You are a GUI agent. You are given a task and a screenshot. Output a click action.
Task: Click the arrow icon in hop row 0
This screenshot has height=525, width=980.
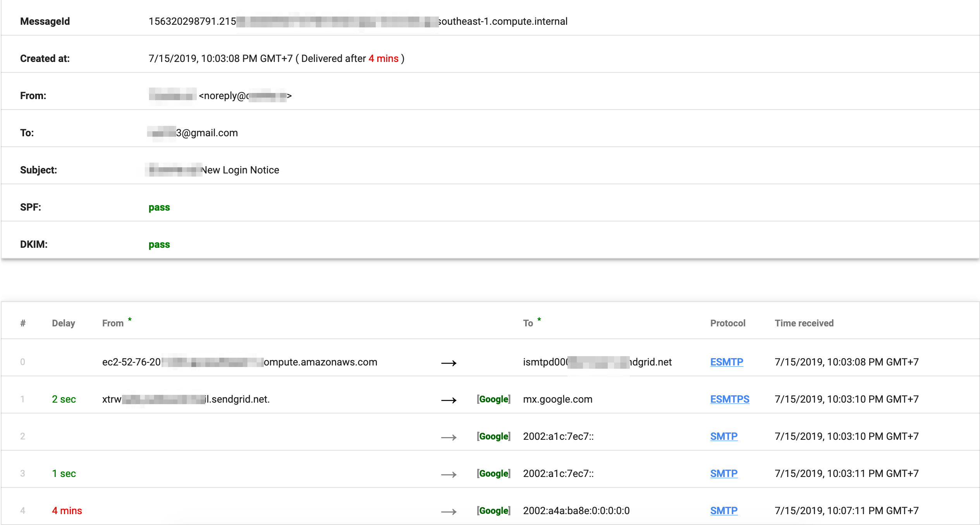pyautogui.click(x=449, y=363)
